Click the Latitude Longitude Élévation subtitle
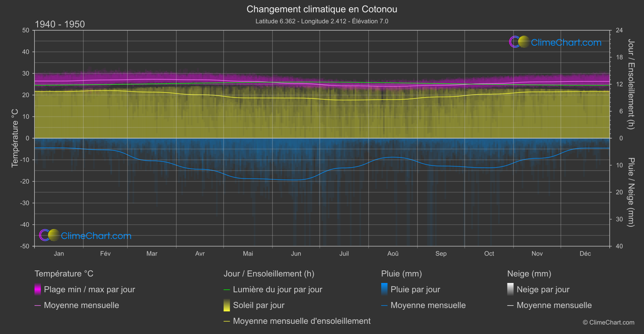Screen dimensions: 644x334 click(322, 21)
